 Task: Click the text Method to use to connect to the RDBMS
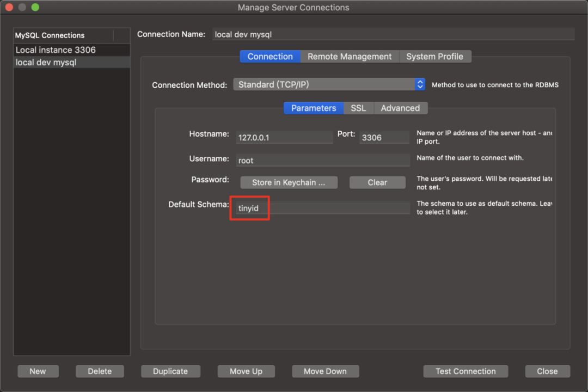tap(495, 85)
